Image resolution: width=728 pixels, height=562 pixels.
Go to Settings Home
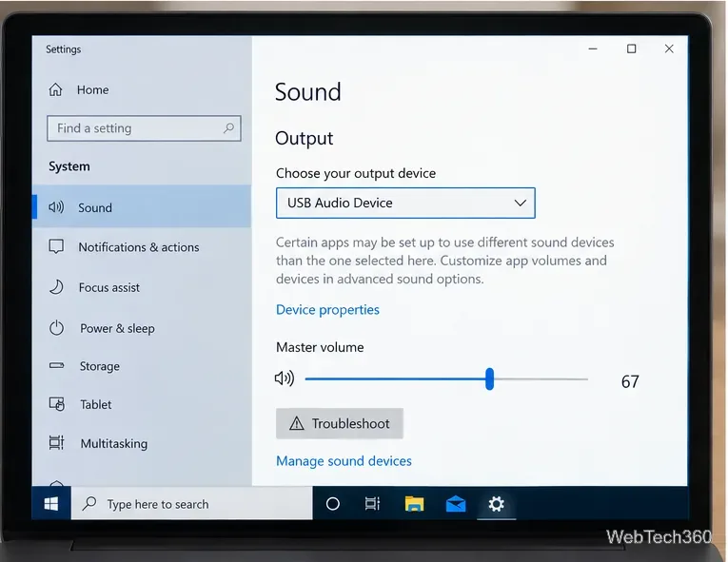coord(78,89)
